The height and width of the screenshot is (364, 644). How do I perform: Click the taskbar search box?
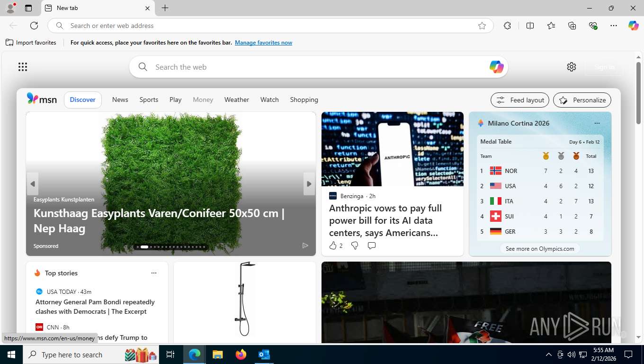(x=91, y=355)
